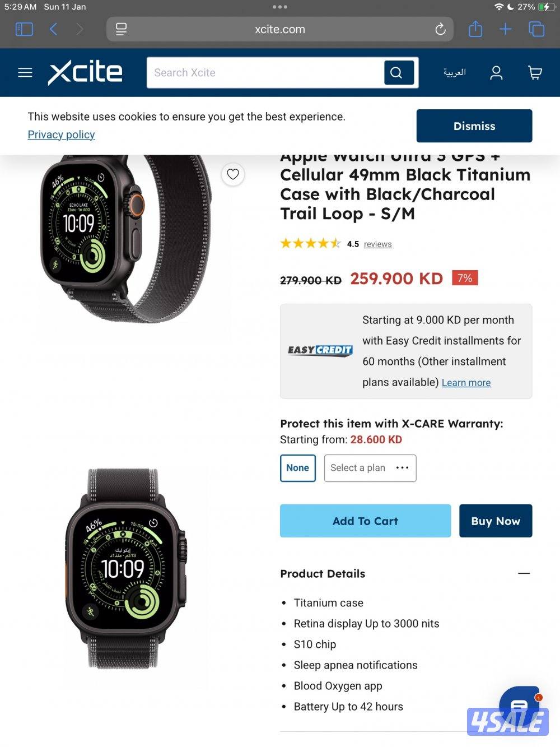Screen dimensions: 560x747
Task: Click inside the Search Xcite field
Action: coord(265,73)
